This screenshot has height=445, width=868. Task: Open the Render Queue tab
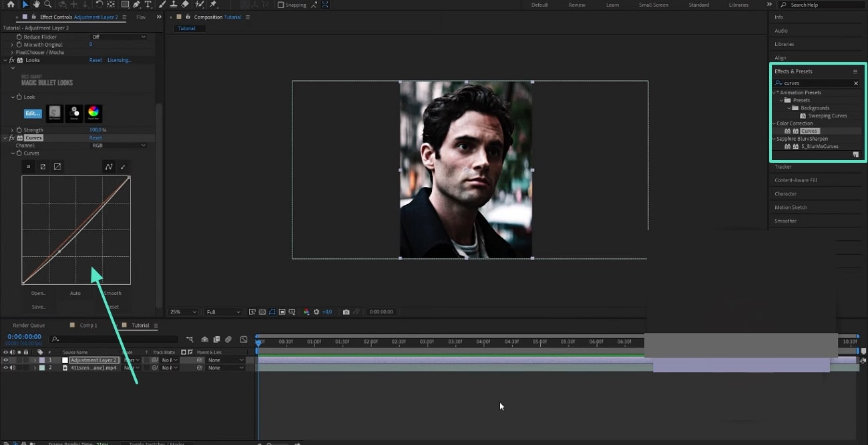point(29,326)
